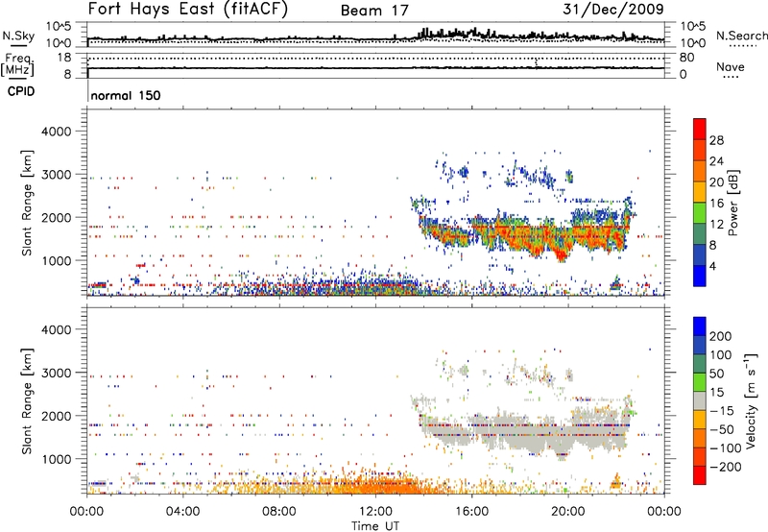Click "3000" tick on velocity panel axis
The image size is (768, 532).
(x=57, y=373)
